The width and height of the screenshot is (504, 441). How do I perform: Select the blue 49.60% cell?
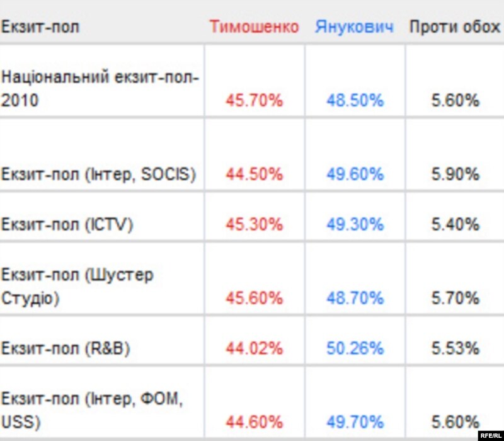coord(355,174)
